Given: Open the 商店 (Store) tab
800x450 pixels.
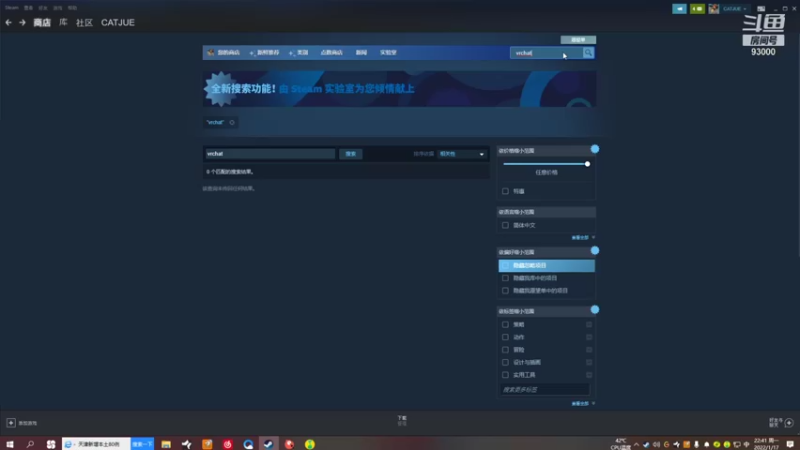Looking at the screenshot, I should (x=42, y=22).
